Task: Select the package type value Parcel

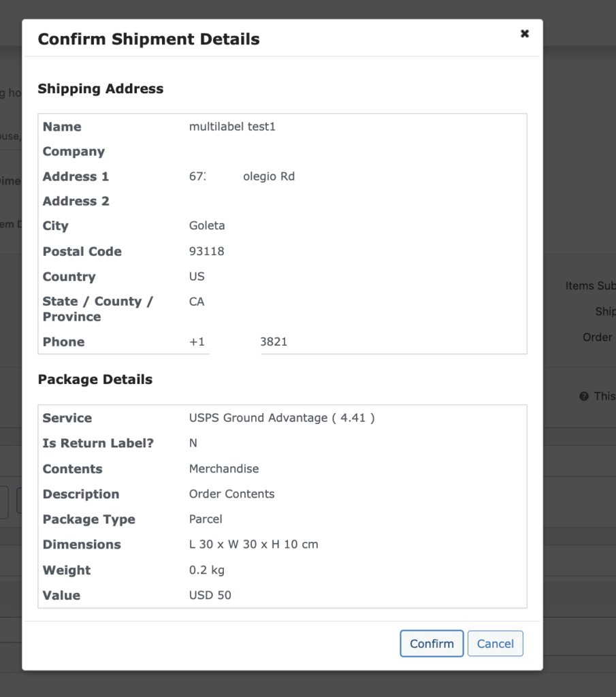Action: tap(206, 519)
